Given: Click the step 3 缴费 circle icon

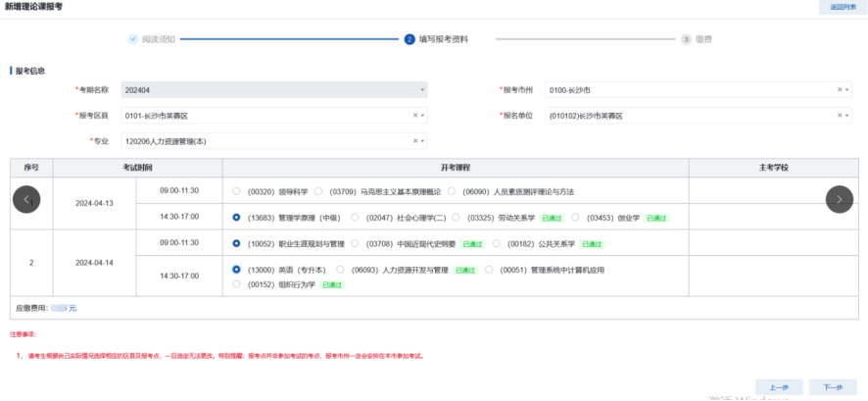Looking at the screenshot, I should 686,39.
